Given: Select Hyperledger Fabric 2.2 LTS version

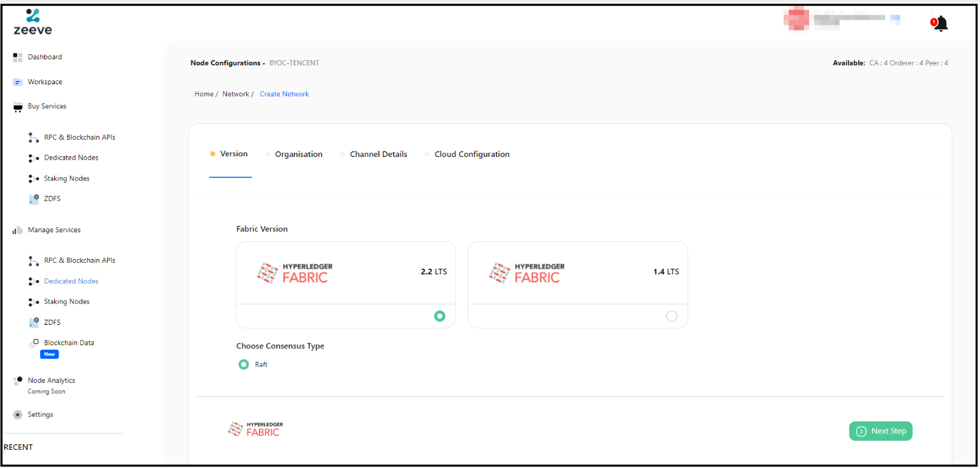Looking at the screenshot, I should tap(439, 316).
